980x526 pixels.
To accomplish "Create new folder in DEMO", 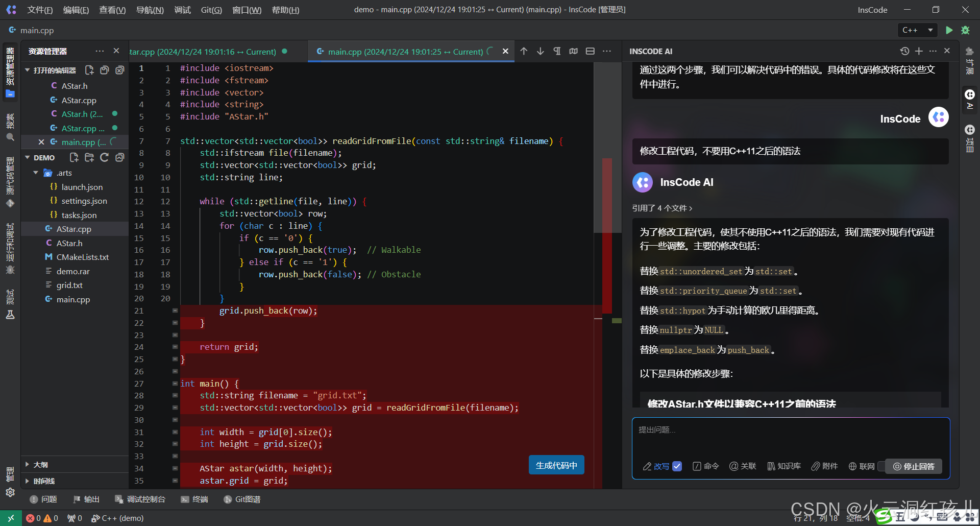I will (89, 157).
